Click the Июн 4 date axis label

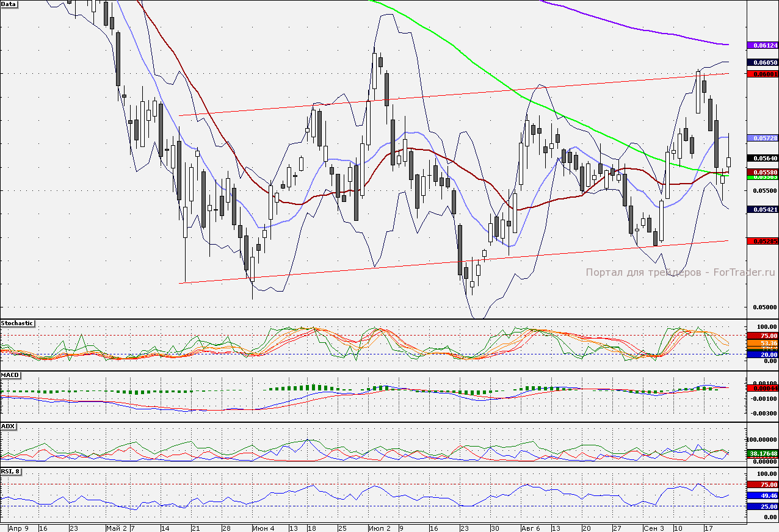point(263,528)
